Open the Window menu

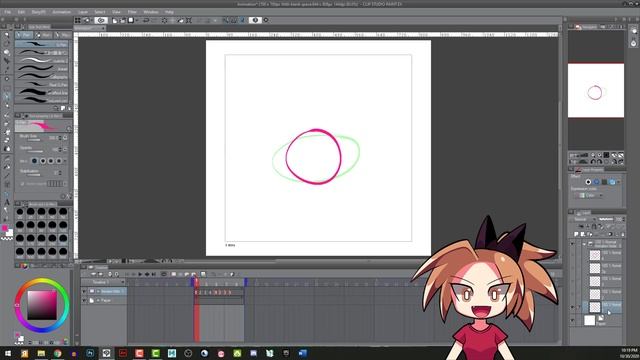151,12
